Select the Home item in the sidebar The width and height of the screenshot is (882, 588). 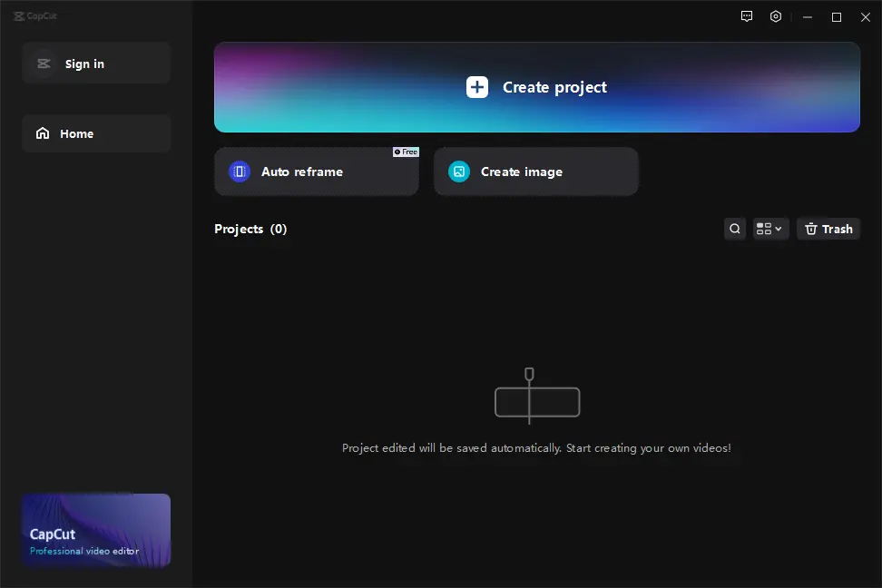click(96, 133)
